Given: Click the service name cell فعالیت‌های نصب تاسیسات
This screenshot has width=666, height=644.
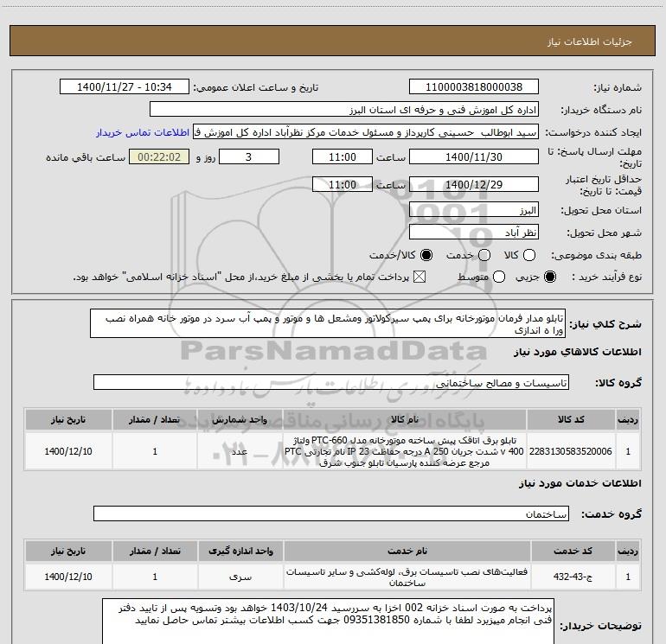Looking at the screenshot, I should coord(407,577).
